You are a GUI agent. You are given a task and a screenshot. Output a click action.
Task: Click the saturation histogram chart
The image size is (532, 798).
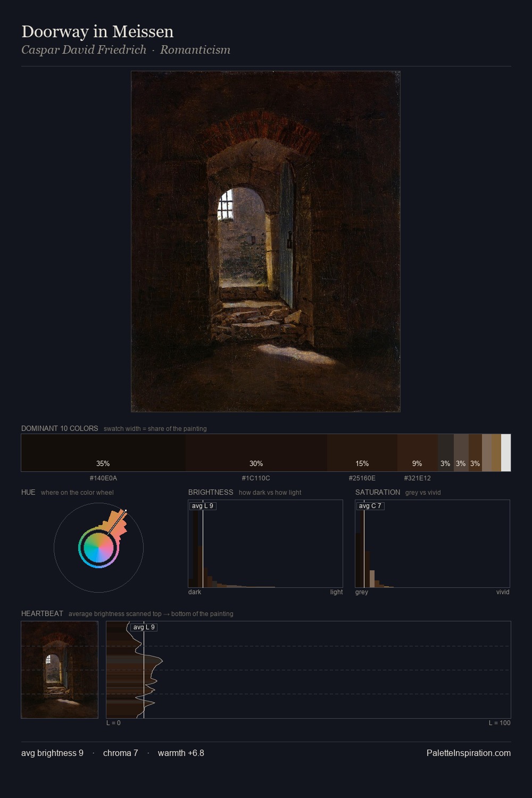point(433,544)
